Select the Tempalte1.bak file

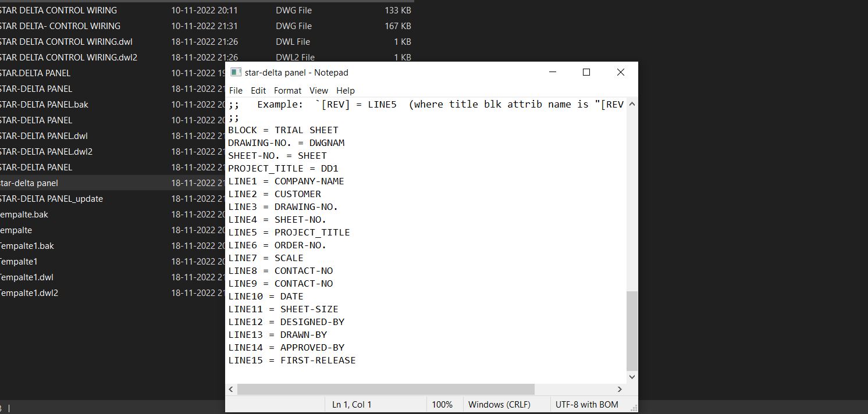tap(27, 245)
